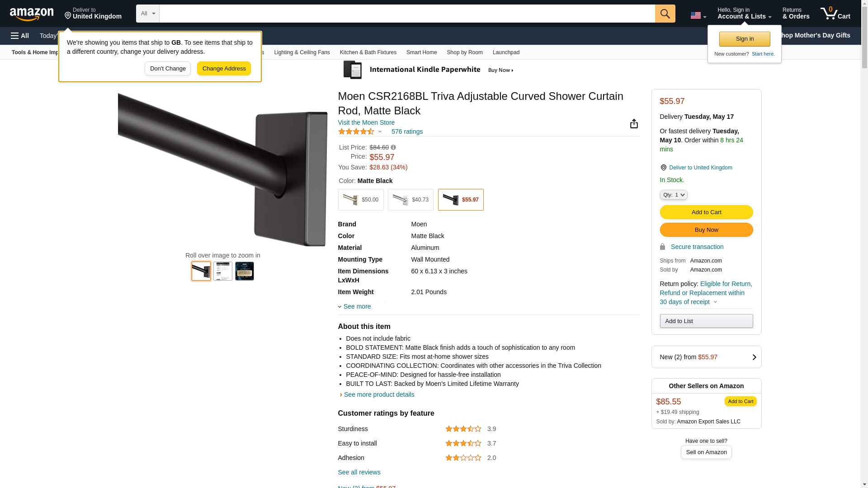The width and height of the screenshot is (868, 488).
Task: Open the 576 ratings link
Action: (407, 131)
